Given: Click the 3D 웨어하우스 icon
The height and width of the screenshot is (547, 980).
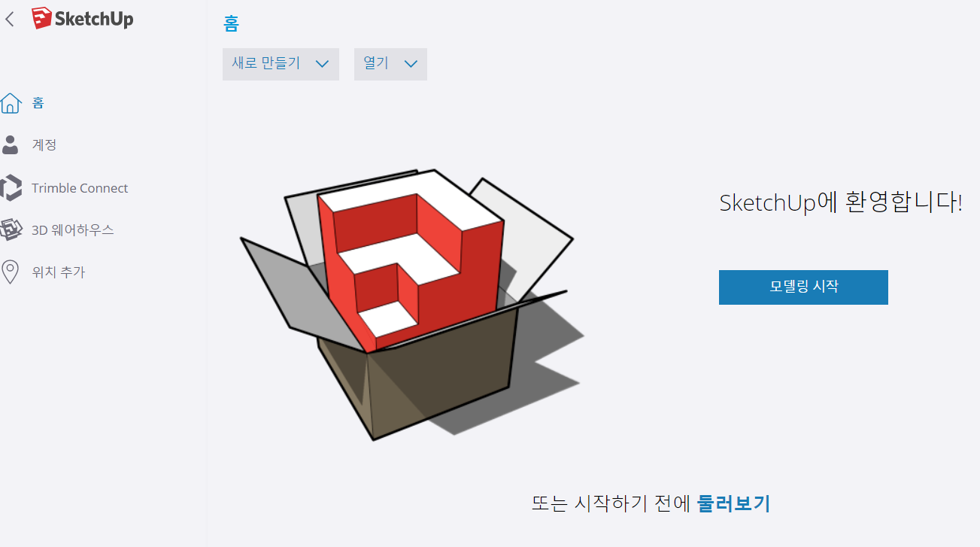Looking at the screenshot, I should [11, 229].
